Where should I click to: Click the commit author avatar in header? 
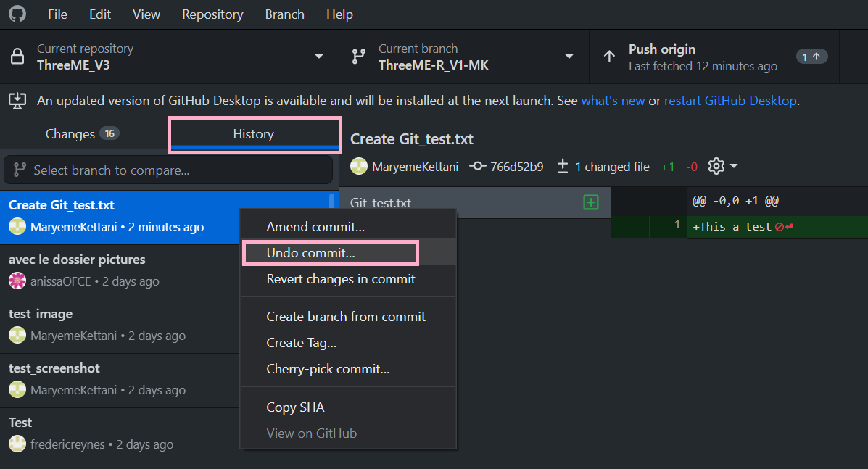pyautogui.click(x=359, y=166)
